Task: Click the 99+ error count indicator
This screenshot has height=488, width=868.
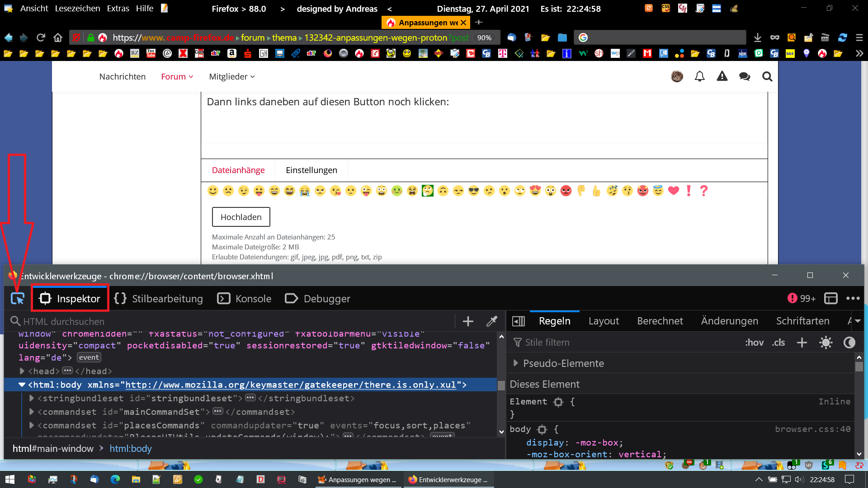Action: [802, 299]
